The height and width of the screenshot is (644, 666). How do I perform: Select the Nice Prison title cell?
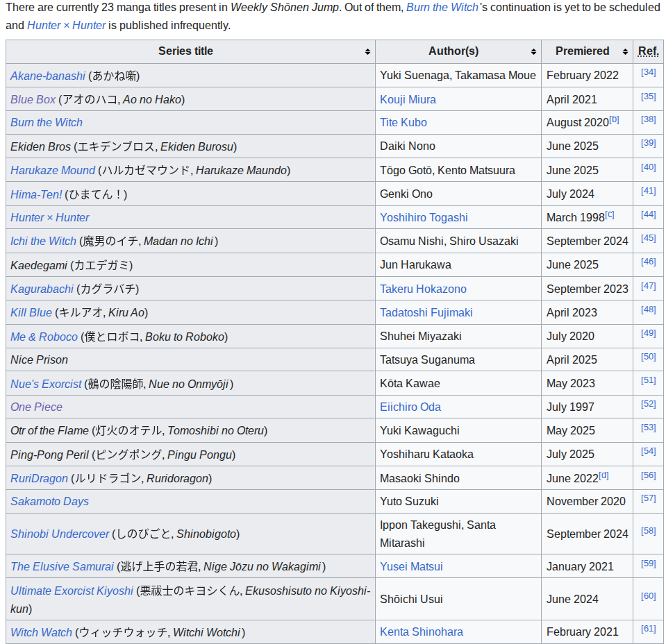(190, 360)
